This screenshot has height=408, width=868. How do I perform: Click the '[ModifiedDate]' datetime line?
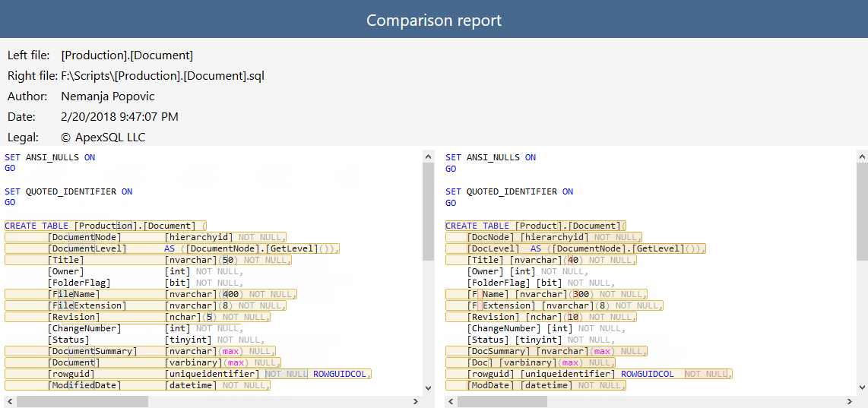(138, 385)
